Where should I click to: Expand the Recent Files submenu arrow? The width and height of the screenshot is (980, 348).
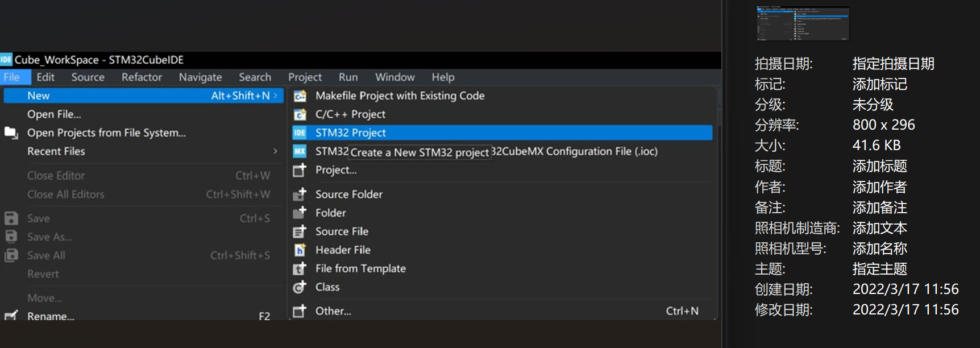tap(276, 151)
